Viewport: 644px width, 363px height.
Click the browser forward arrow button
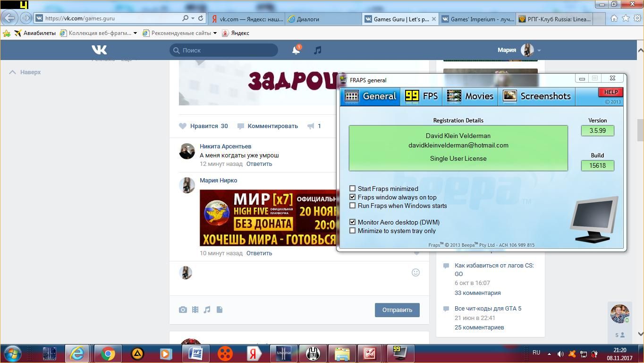tap(25, 18)
